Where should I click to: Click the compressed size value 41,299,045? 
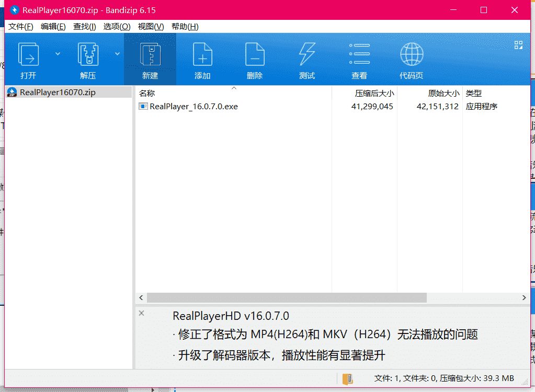[372, 106]
